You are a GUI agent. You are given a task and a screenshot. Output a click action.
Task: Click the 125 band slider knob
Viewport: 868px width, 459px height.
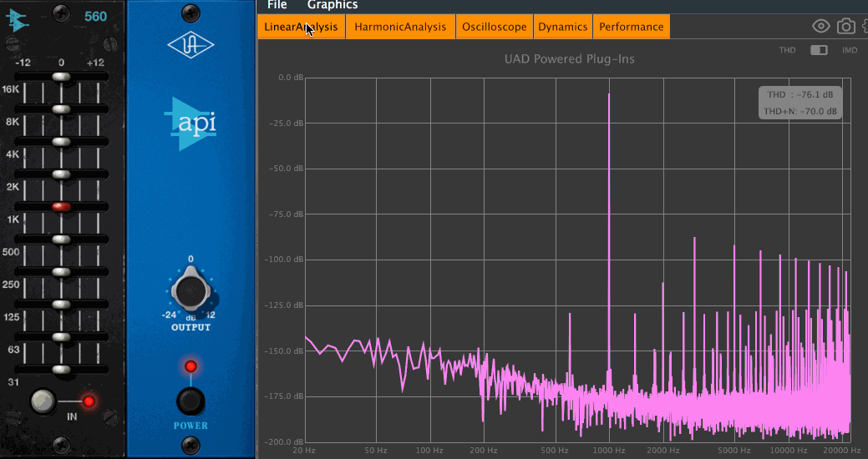coord(62,305)
